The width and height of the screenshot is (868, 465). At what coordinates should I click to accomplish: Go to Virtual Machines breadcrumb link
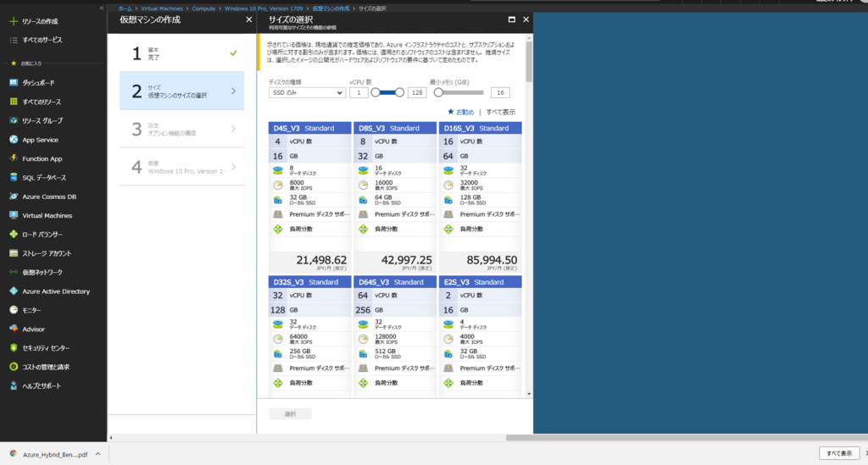[x=162, y=8]
